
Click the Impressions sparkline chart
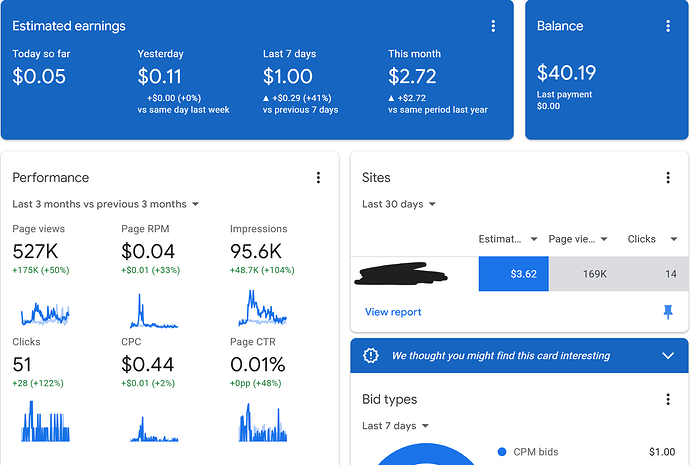coord(262,308)
